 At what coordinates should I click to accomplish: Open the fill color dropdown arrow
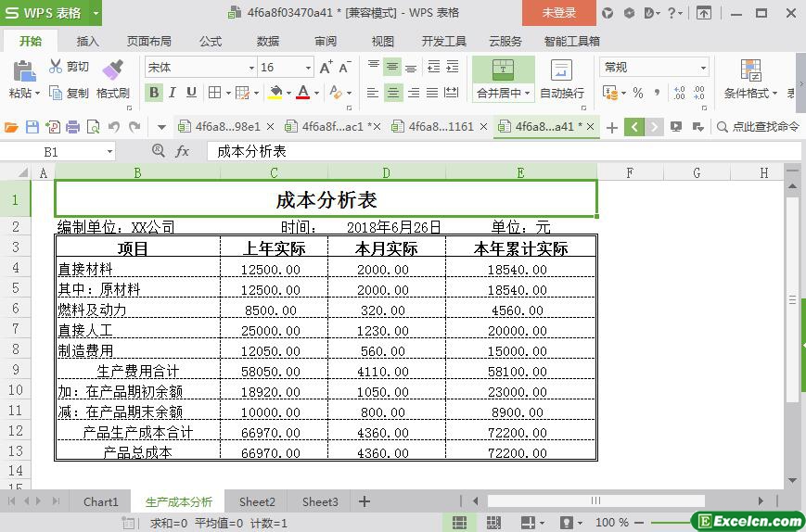(288, 93)
